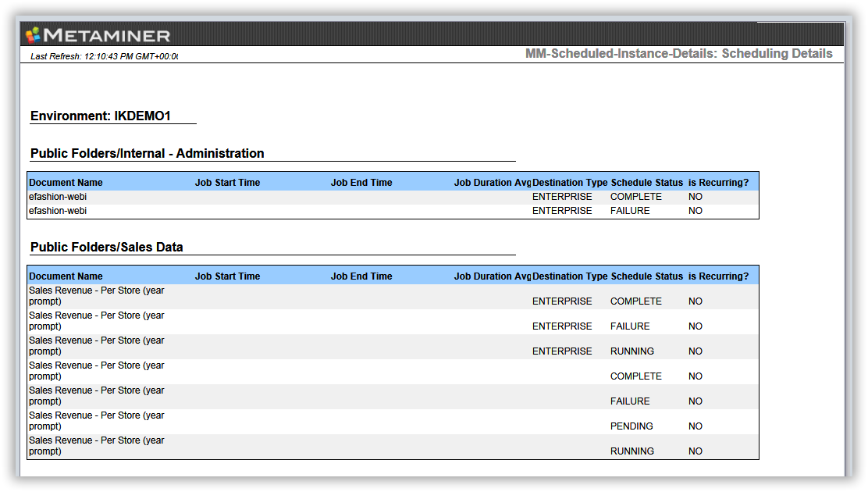Click Document Name header in Sales Data table
868x492 pixels.
(66, 276)
